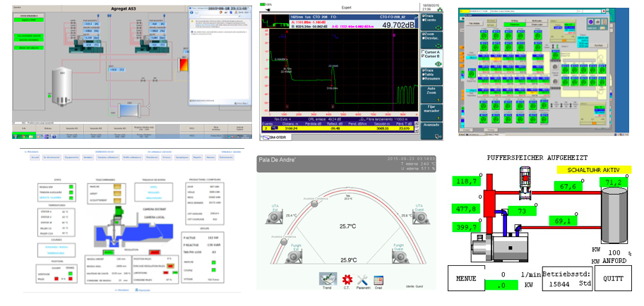Open the Equipements menu item

click(x=72, y=157)
